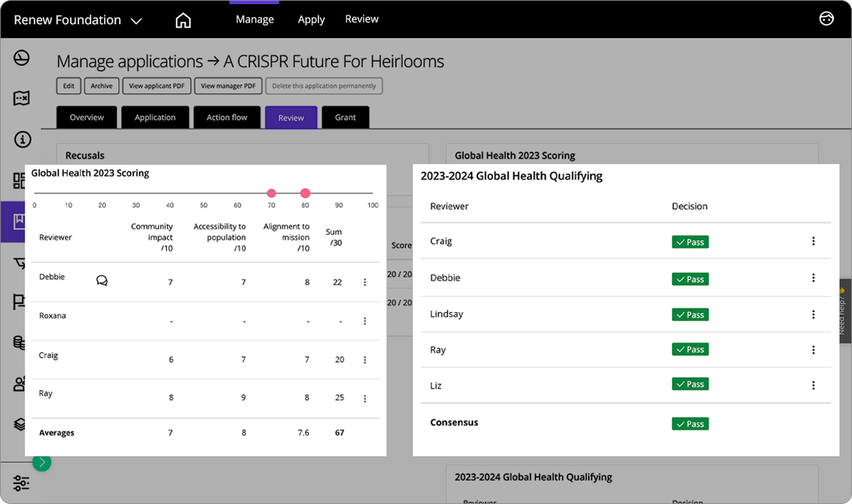
Task: Click the home icon in top bar
Action: tap(183, 20)
